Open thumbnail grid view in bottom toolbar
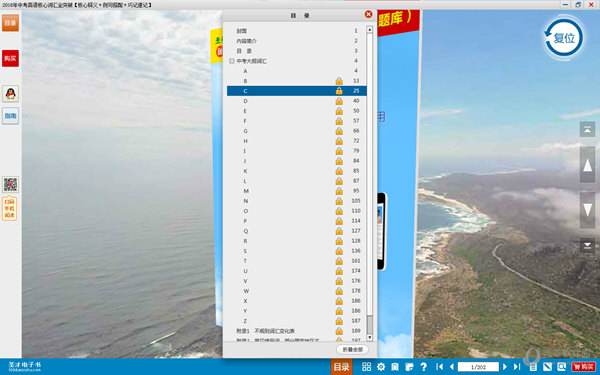This screenshot has width=600, height=375. (366, 367)
